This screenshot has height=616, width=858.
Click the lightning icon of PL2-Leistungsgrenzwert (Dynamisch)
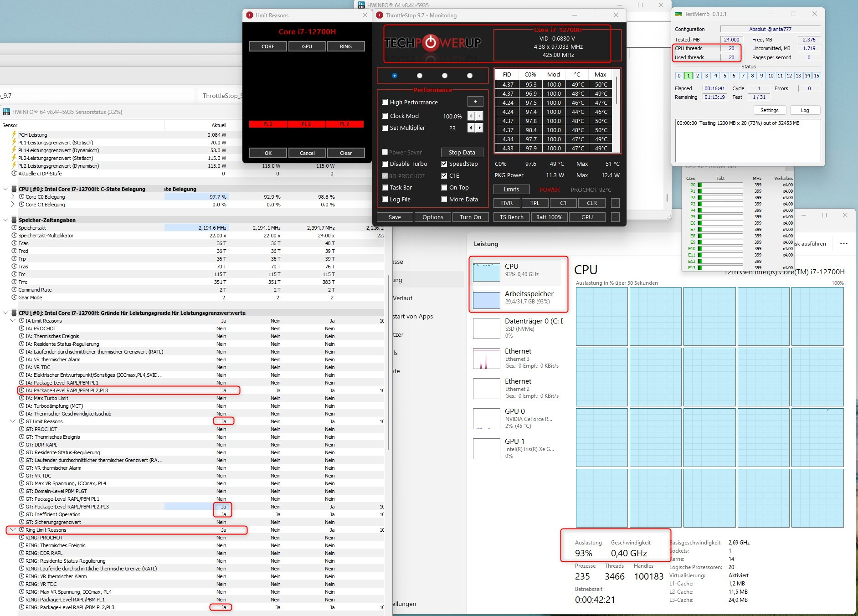pos(14,165)
